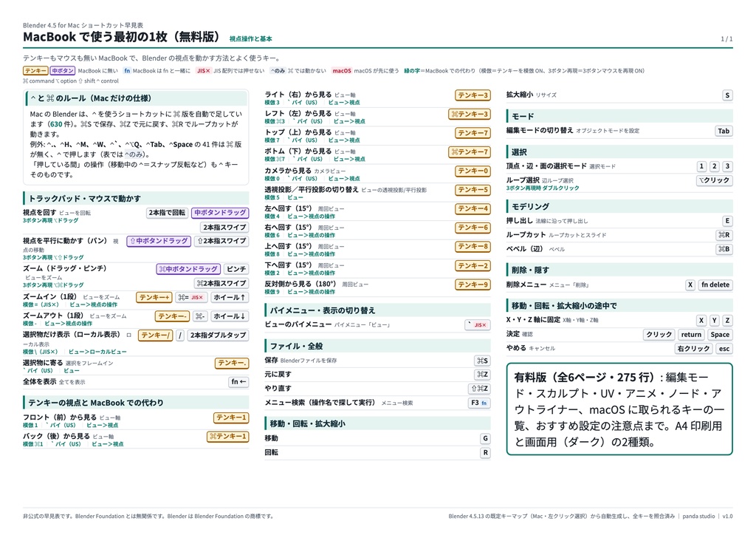Click the "E" keycap beside 押し出し
This screenshot has width=756, height=535.
727,221
